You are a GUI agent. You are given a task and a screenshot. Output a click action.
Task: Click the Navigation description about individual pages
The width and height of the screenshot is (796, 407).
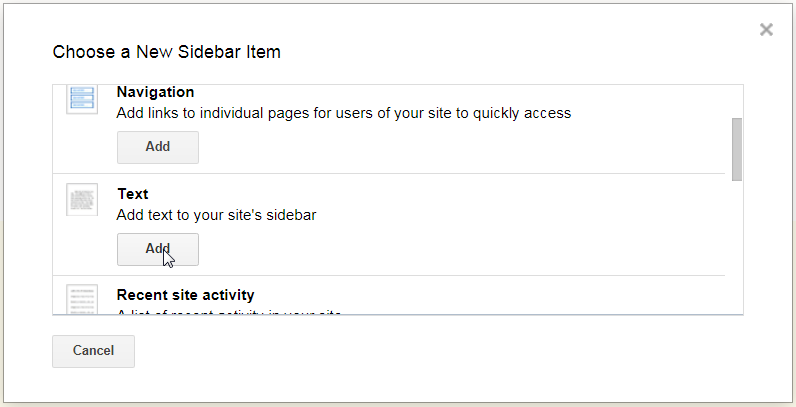(344, 113)
